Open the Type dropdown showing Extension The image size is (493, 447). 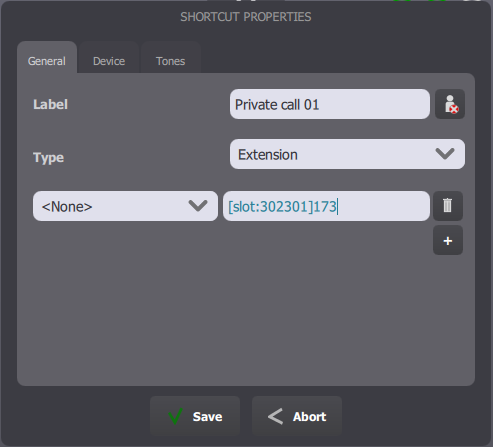tap(347, 154)
